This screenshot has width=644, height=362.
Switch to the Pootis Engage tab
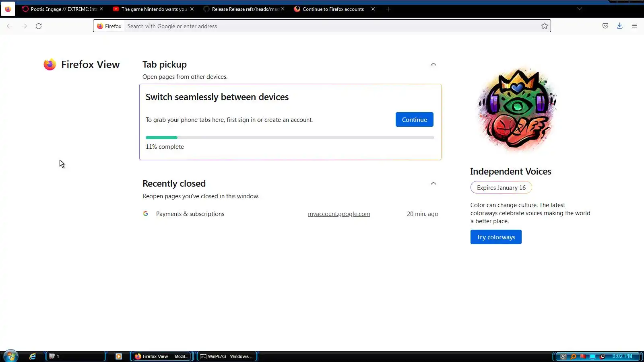tap(62, 9)
